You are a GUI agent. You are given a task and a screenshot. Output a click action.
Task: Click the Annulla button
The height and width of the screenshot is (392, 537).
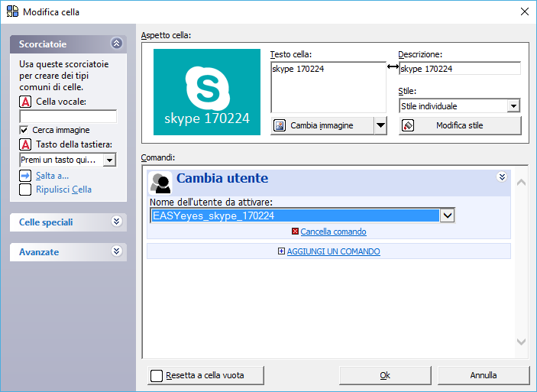484,375
